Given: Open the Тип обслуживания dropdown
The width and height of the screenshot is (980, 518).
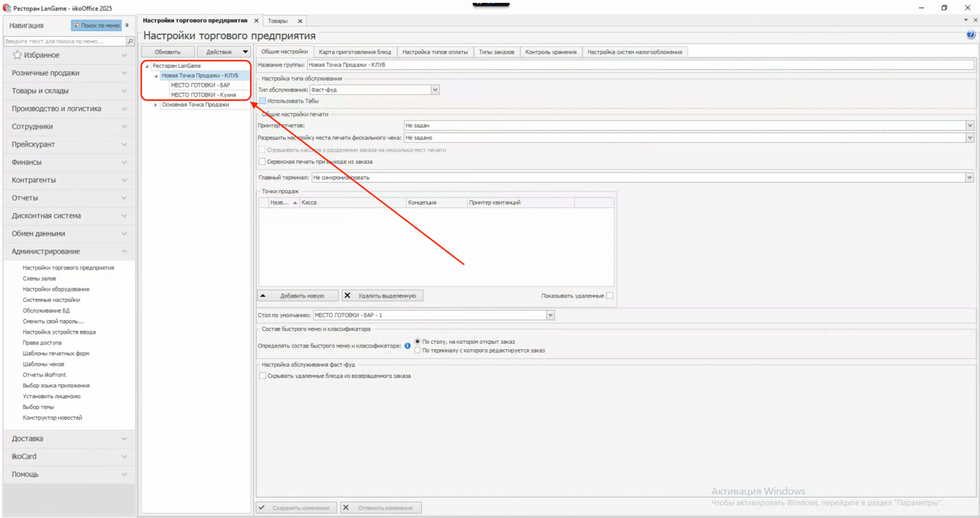Looking at the screenshot, I should coord(435,90).
